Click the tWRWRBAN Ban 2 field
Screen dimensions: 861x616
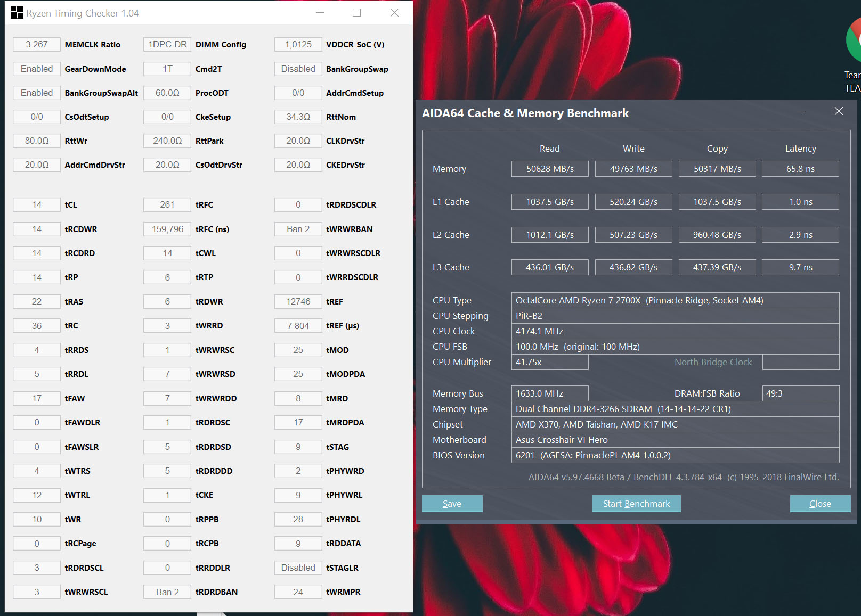tap(298, 229)
